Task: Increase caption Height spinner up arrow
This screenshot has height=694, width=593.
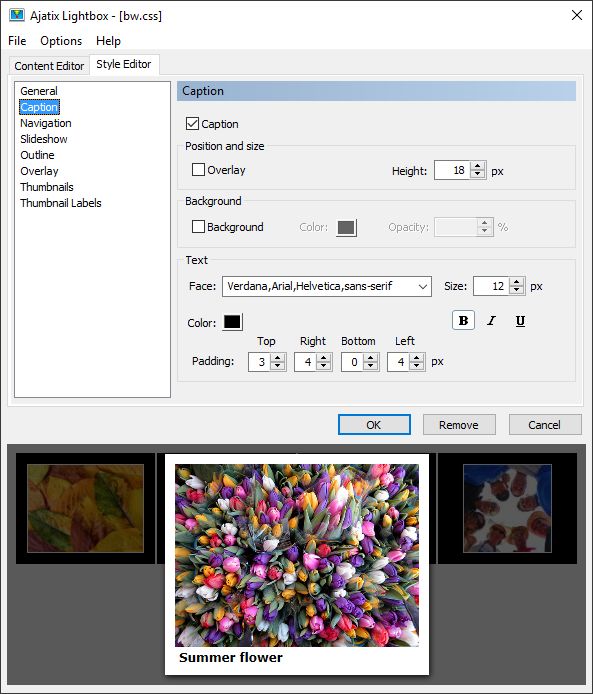Action: click(x=477, y=166)
